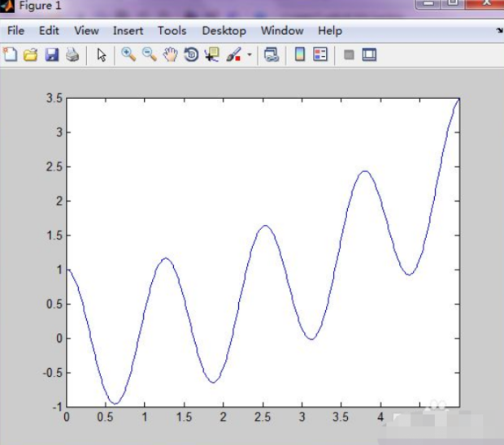Screen dimensions: 504x445
Task: Click the Link Plot icon
Action: (272, 54)
